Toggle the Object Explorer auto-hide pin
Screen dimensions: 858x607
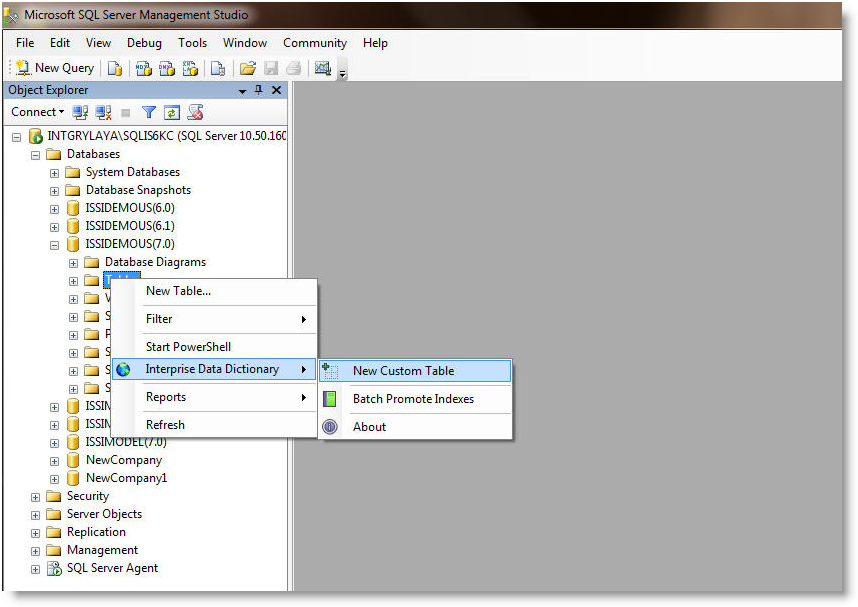pos(258,90)
